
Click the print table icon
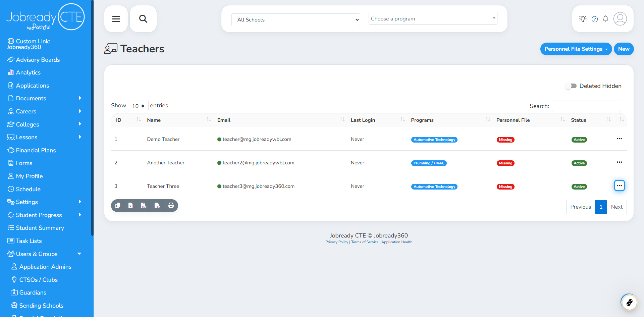coord(171,206)
